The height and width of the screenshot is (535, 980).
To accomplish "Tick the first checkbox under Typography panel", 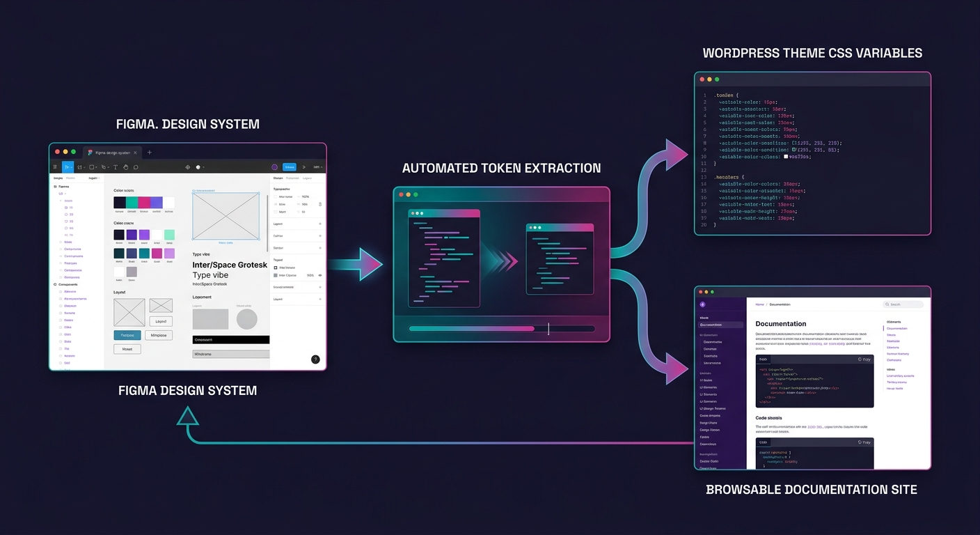I will pyautogui.click(x=276, y=197).
